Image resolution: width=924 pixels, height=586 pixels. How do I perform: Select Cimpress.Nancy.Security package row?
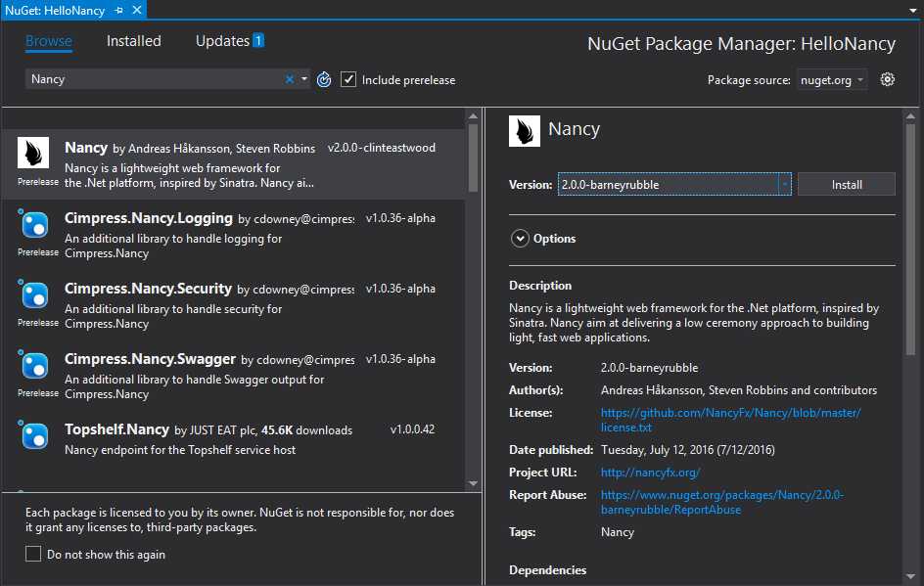click(233, 305)
